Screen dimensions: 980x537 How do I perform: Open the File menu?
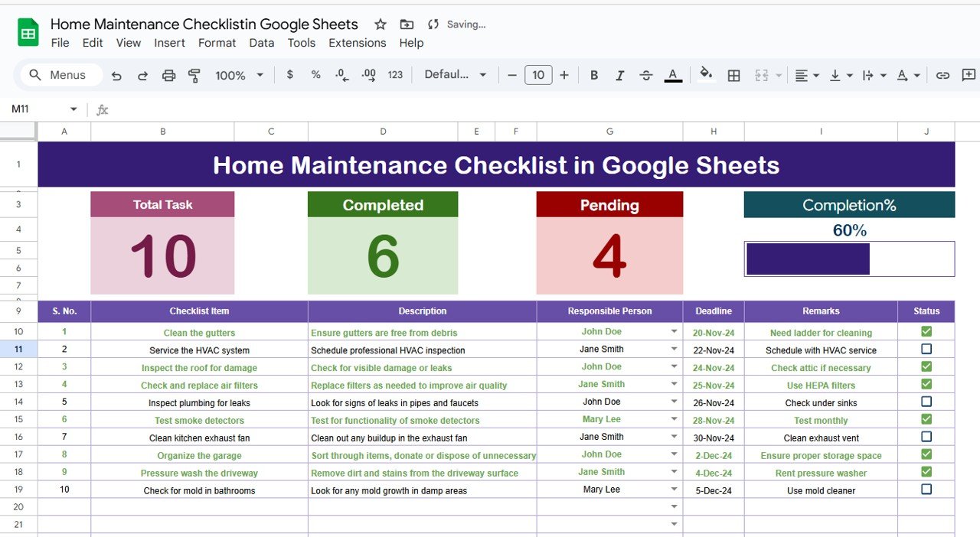tap(60, 43)
